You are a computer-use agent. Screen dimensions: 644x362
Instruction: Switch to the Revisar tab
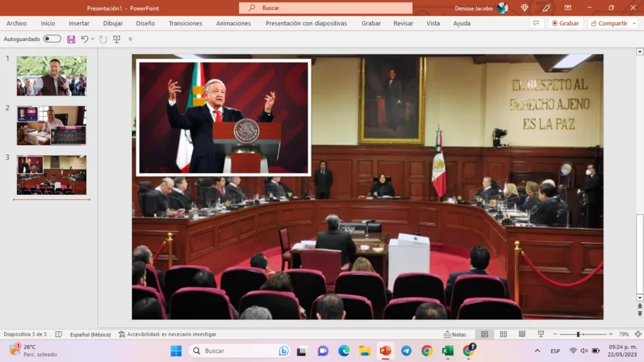(x=403, y=23)
